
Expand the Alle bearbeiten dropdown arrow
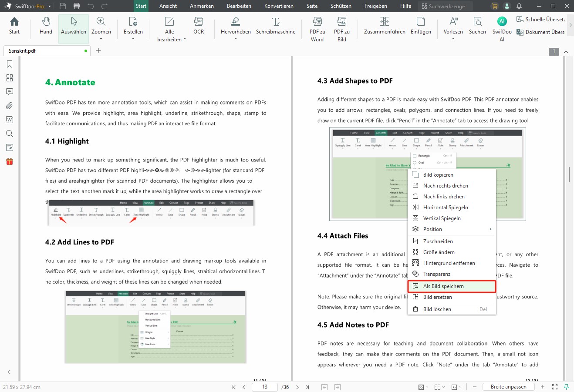pyautogui.click(x=185, y=39)
